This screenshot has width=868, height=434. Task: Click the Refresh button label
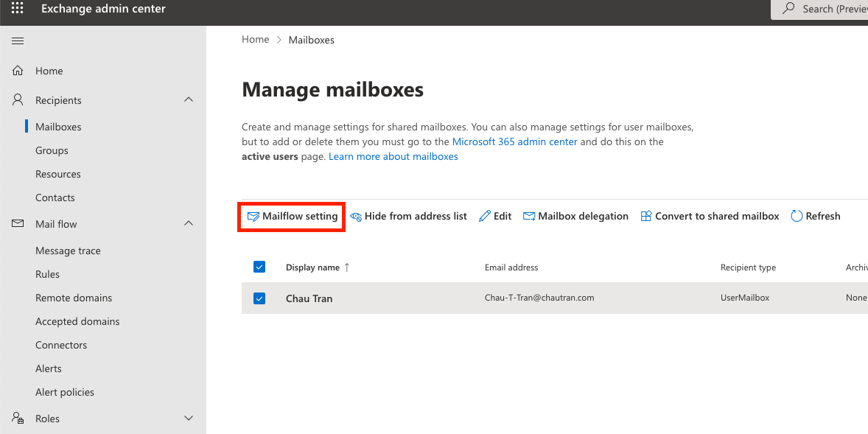point(822,217)
